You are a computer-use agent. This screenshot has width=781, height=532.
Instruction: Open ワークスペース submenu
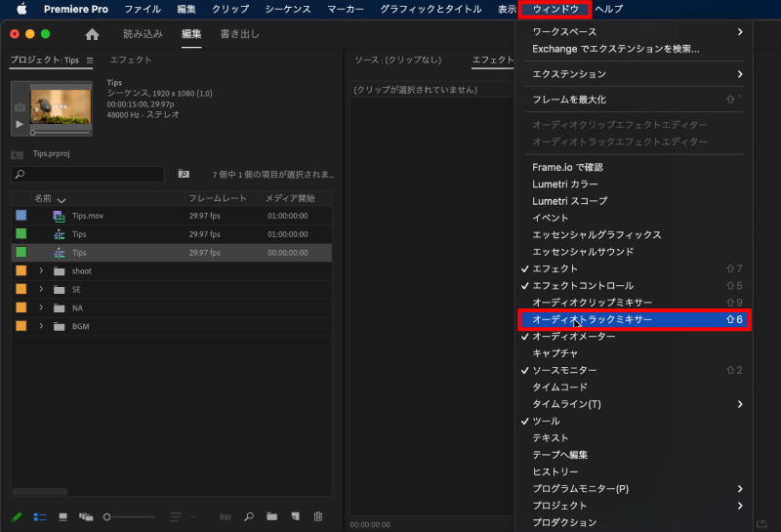tap(633, 32)
